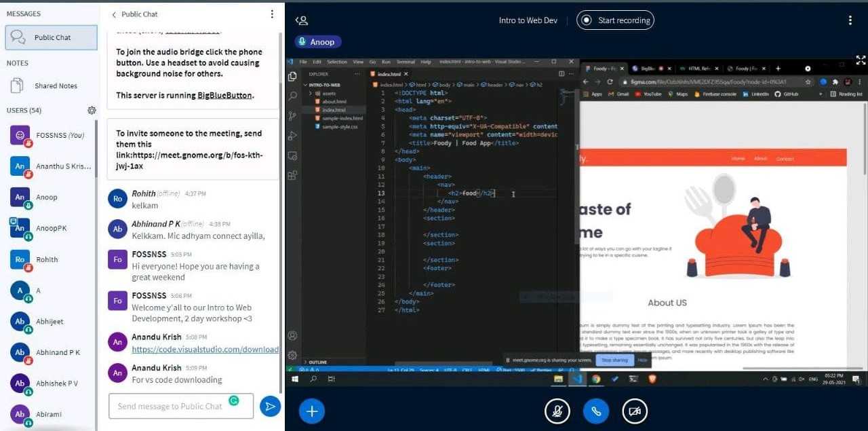Click the chat panel vertical scrollbar
868x431 pixels.
281,204
